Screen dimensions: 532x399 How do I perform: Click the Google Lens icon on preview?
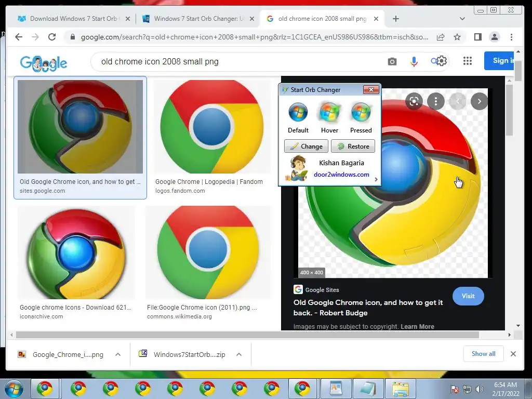[x=414, y=101]
